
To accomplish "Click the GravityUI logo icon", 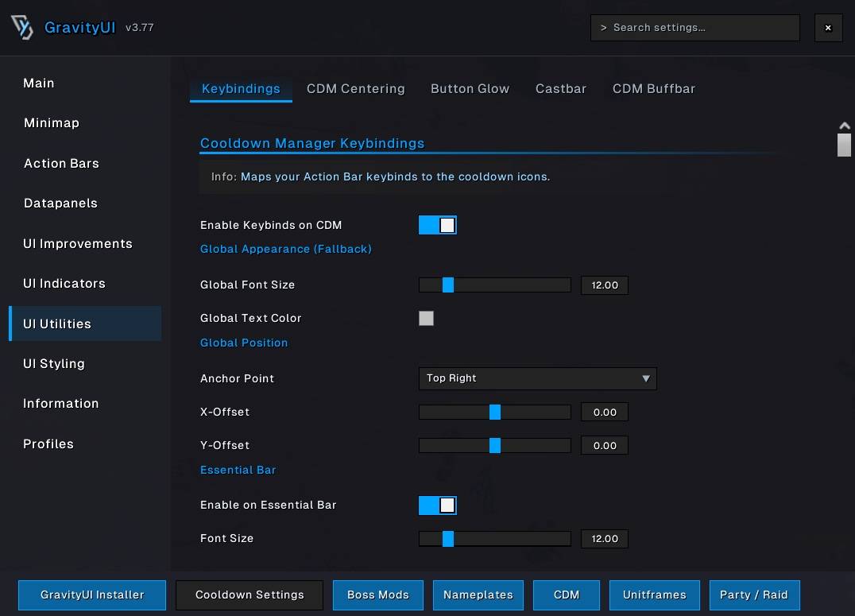I will tap(21, 27).
